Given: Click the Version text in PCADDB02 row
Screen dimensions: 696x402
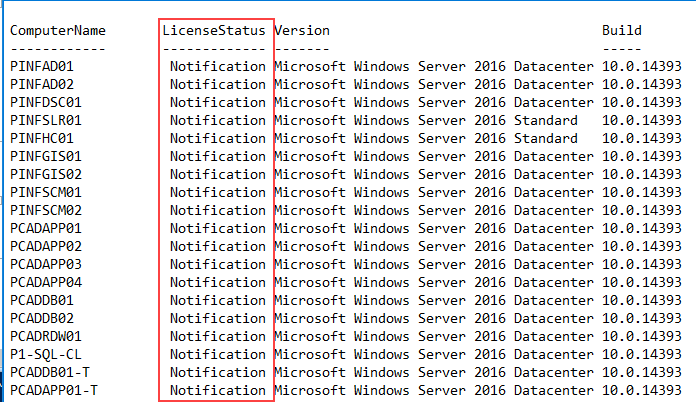Looking at the screenshot, I should 434,319.
